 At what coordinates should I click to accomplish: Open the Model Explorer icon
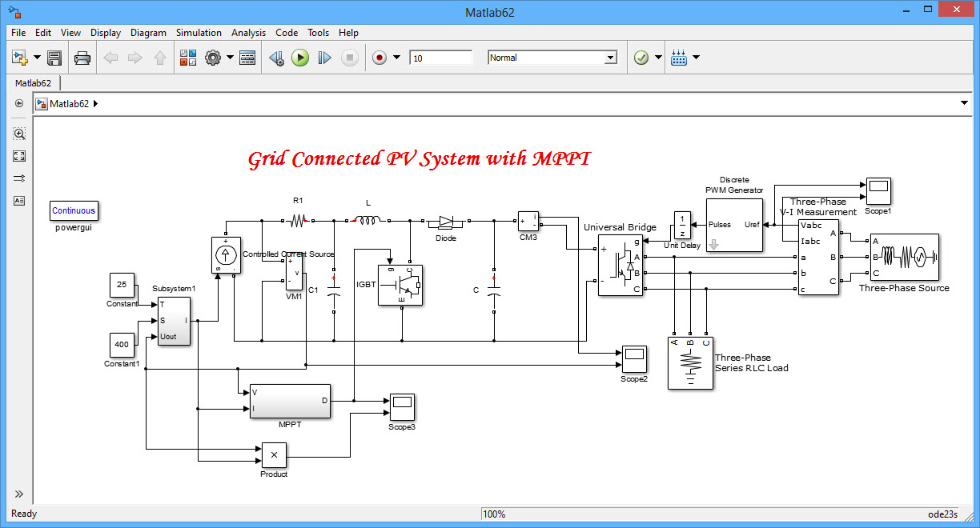pos(247,58)
